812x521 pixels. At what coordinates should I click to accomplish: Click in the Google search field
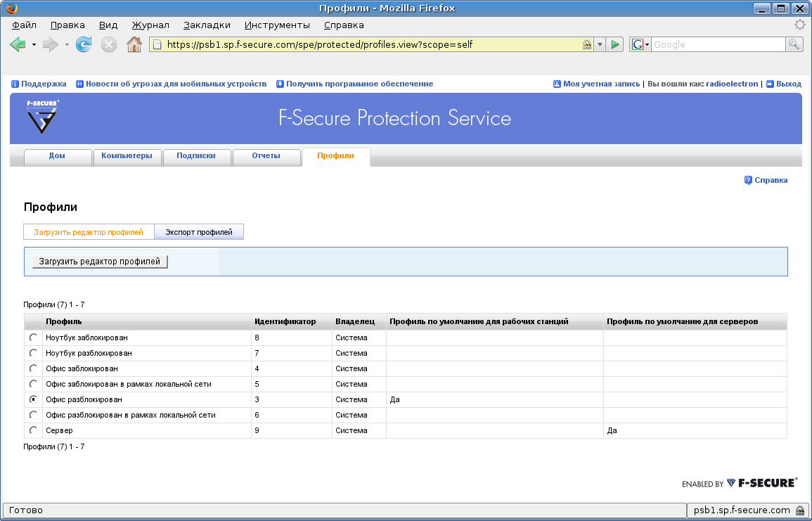pos(718,44)
